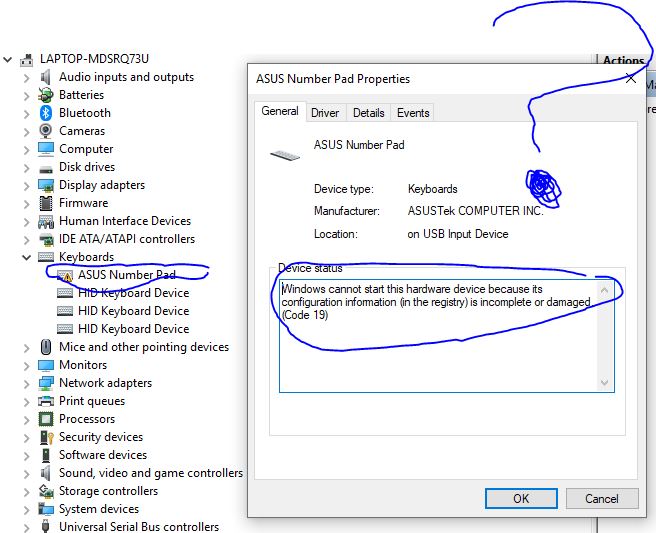
Task: Click the Storage controllers icon
Action: (46, 491)
